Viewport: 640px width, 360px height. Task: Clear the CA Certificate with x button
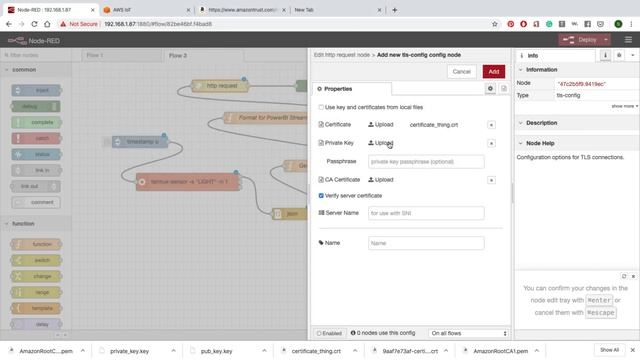tap(491, 180)
